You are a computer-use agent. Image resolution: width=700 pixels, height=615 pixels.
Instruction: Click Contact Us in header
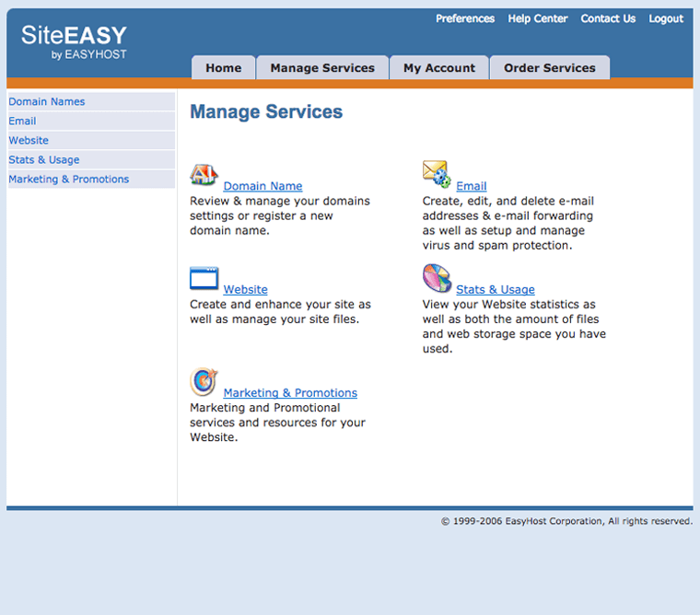coord(608,18)
